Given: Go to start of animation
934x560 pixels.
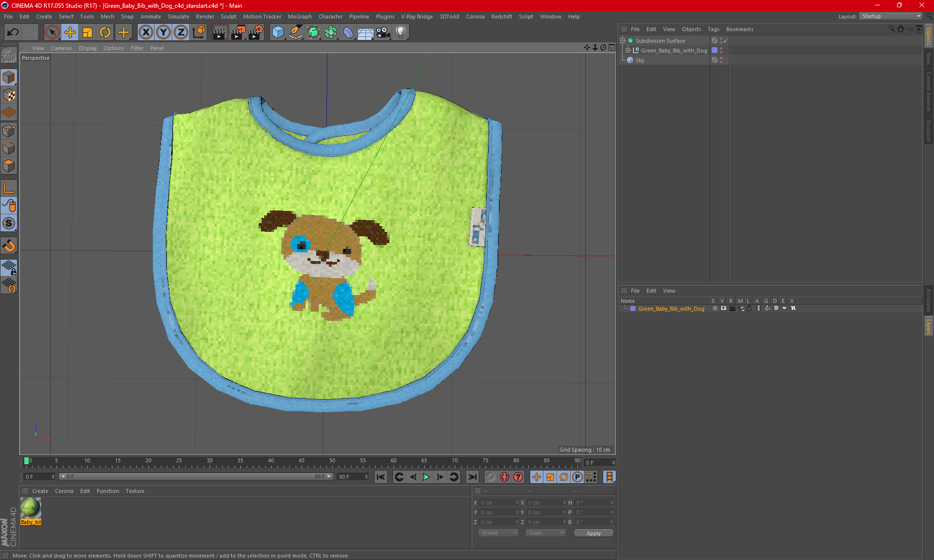Looking at the screenshot, I should pos(380,477).
